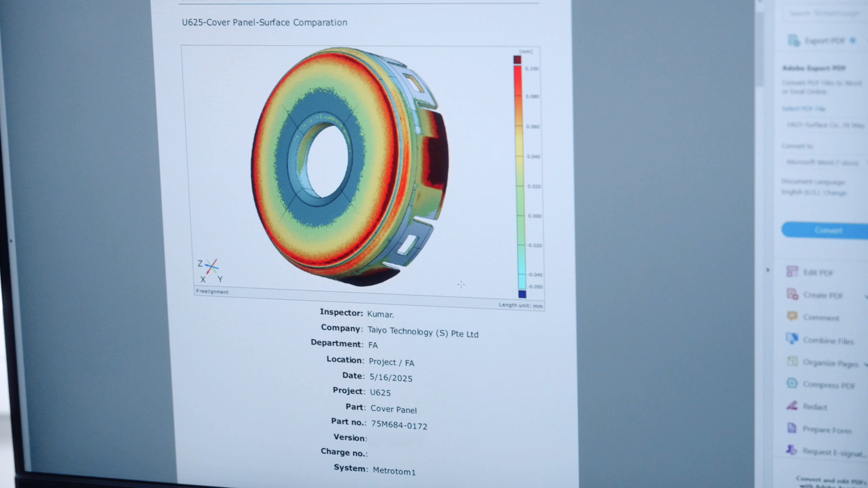
Task: Select the Comment tool icon
Action: (x=792, y=316)
